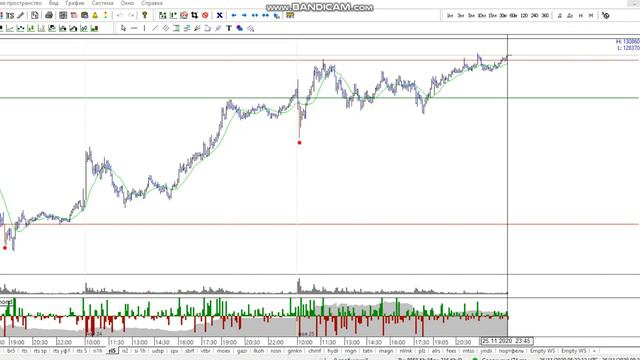Viewport: 640px width, 360px height.
Task: Click the percent scale icon at toolbar end
Action: pyautogui.click(x=606, y=16)
